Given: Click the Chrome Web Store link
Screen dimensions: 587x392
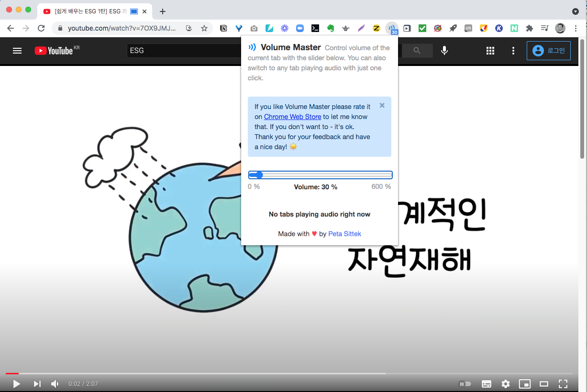Looking at the screenshot, I should 292,117.
